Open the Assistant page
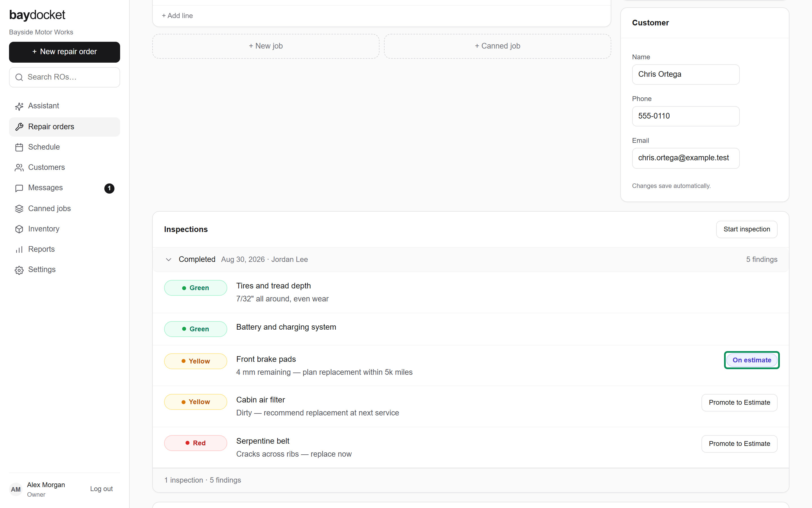Screen dimensions: 812x508 [64, 106]
